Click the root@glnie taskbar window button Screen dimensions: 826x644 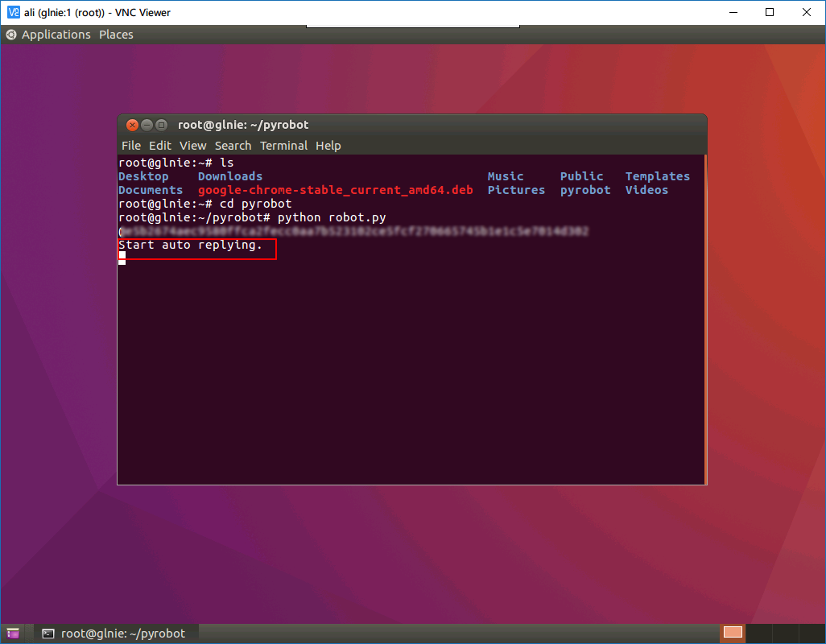pyautogui.click(x=114, y=634)
